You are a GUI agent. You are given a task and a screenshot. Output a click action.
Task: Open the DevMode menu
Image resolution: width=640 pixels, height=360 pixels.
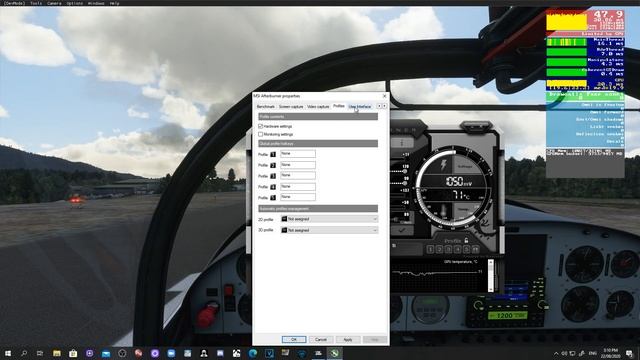(15, 3)
